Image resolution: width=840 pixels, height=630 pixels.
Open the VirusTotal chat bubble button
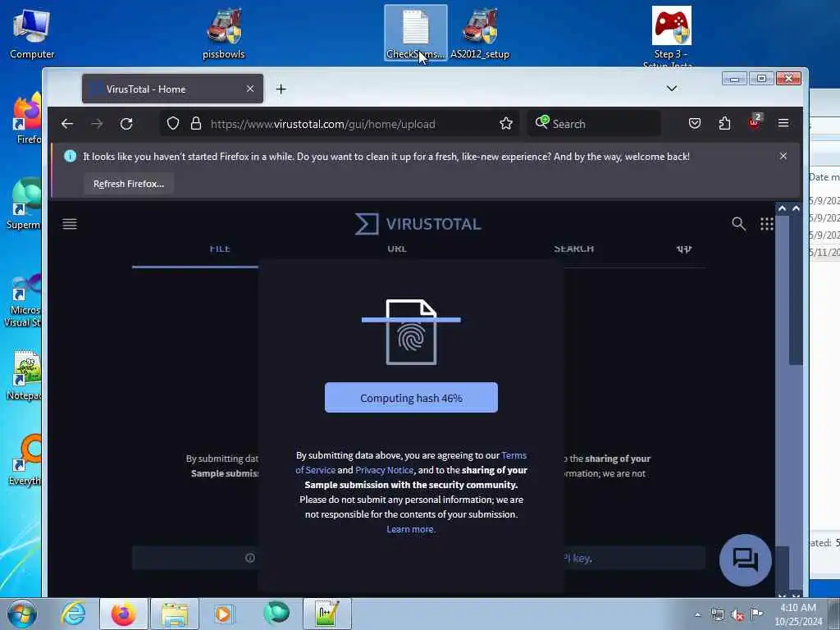click(x=745, y=559)
